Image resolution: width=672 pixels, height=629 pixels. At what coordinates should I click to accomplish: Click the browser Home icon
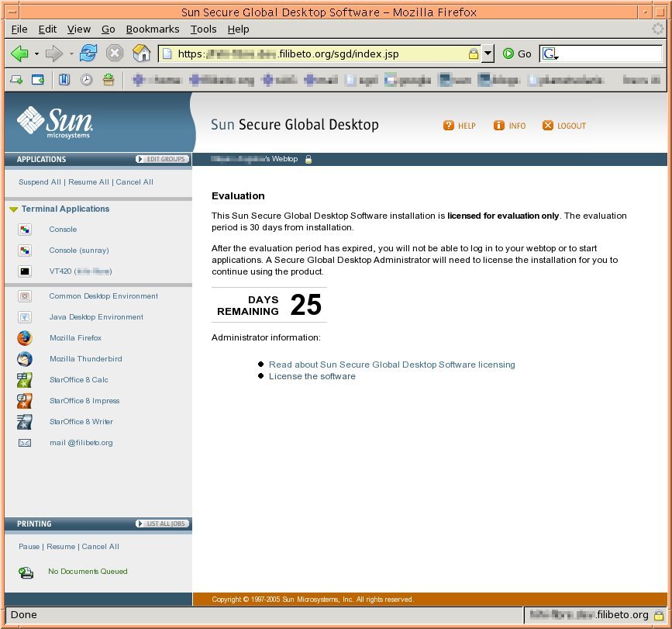[x=141, y=54]
